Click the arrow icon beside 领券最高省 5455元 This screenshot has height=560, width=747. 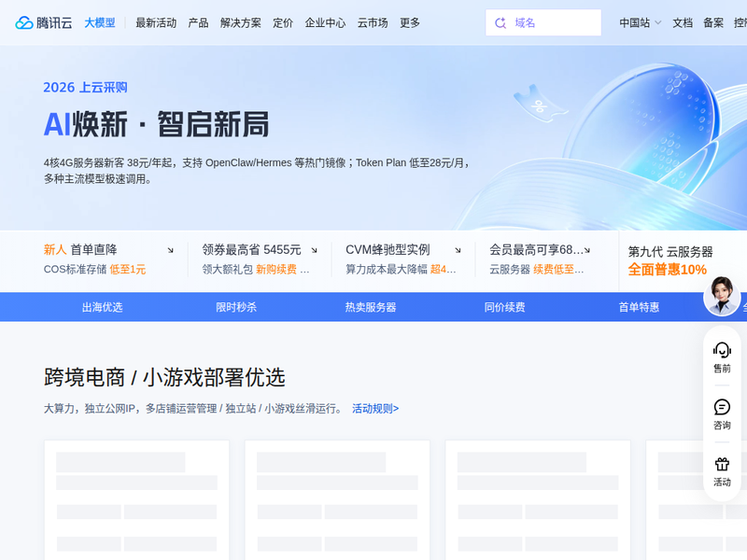[x=314, y=250]
